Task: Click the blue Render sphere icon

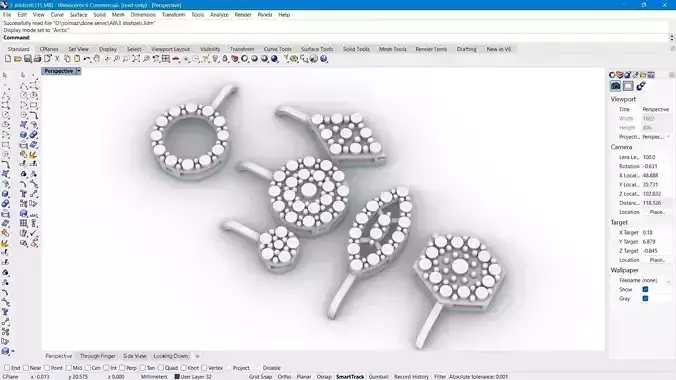Action: click(274, 59)
